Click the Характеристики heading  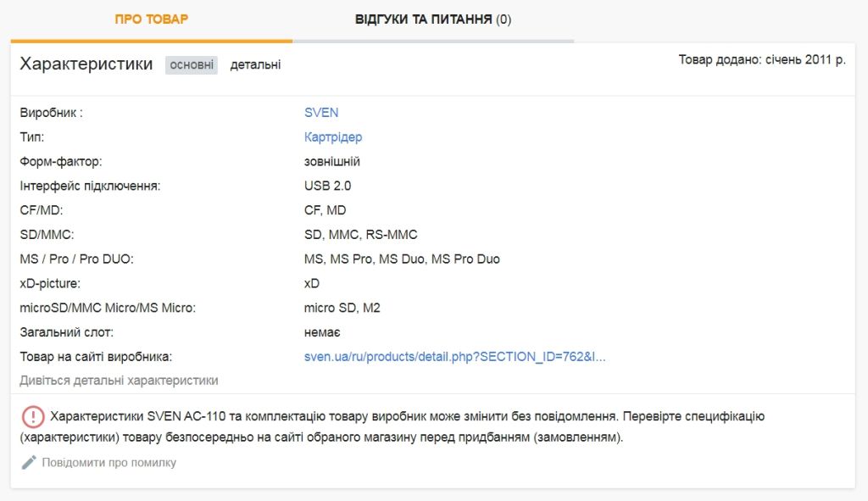coord(86,64)
